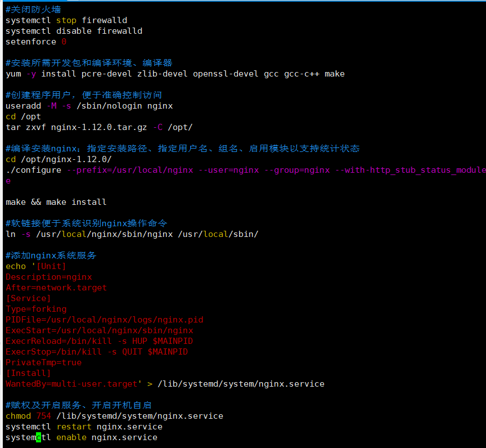486x448 pixels.
Task: Click the 'PIDFile=/usr/local/nginx/logs/nginx.pid' line
Action: pyautogui.click(x=105, y=320)
